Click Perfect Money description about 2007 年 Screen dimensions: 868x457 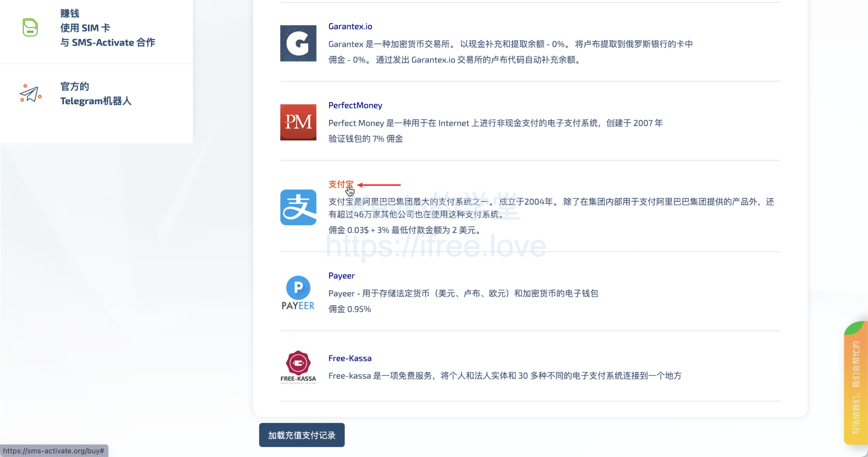495,123
